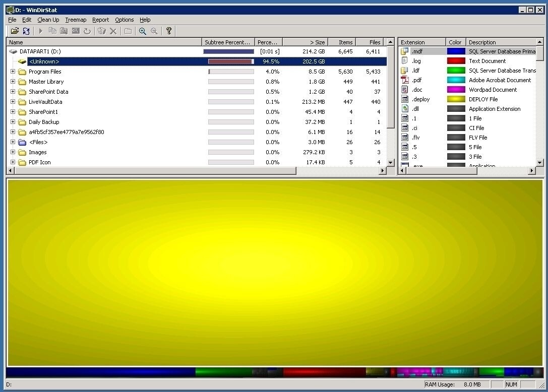Image resolution: width=548 pixels, height=392 pixels.
Task: Select the .mdf extension color swatch
Action: (x=455, y=51)
